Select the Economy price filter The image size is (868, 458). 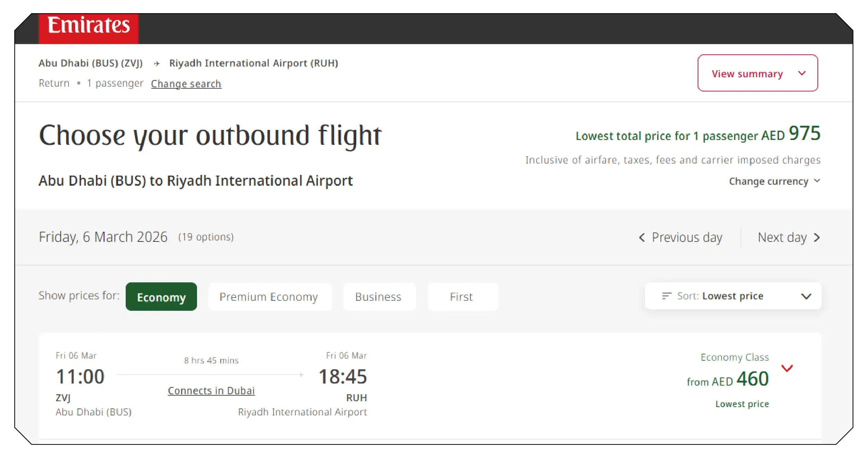[x=161, y=297]
